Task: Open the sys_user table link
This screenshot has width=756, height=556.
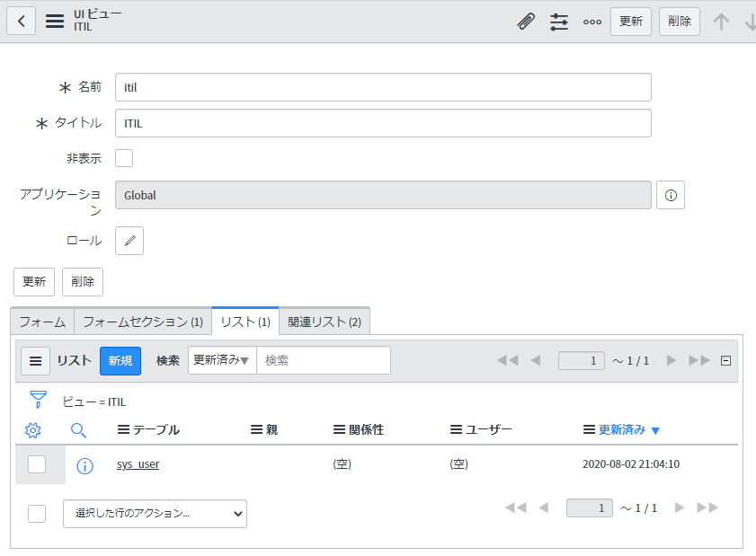Action: tap(138, 464)
